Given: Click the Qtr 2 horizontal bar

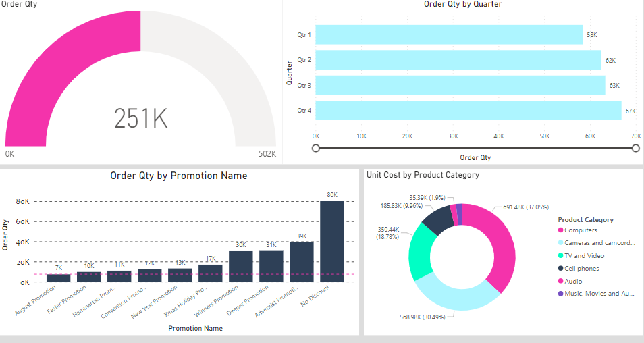Looking at the screenshot, I should 458,60.
